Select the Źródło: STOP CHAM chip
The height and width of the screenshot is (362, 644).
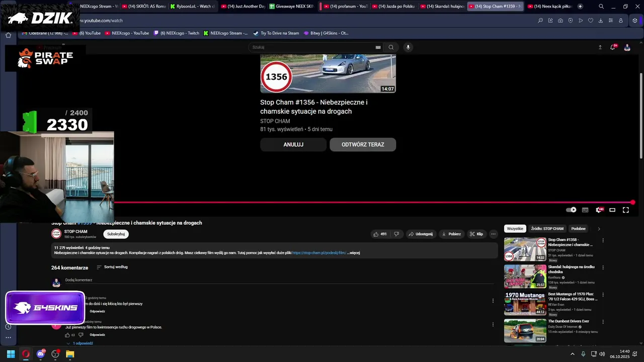[x=547, y=229]
